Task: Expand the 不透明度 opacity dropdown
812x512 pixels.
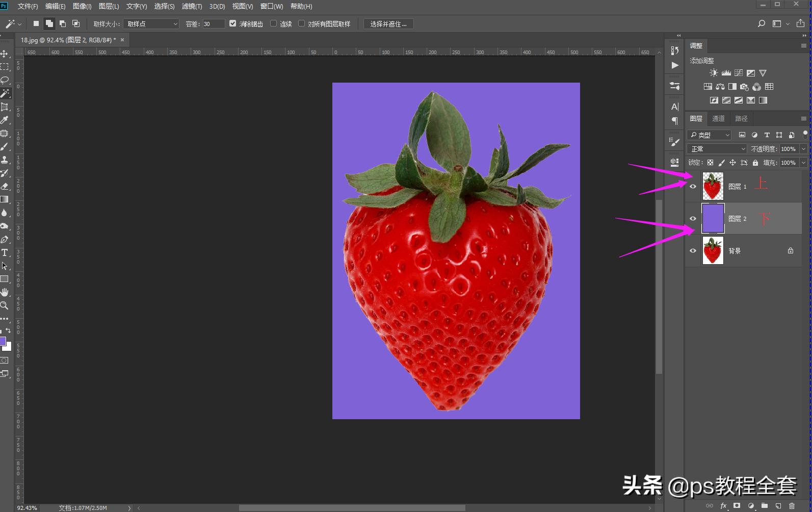Action: click(803, 149)
